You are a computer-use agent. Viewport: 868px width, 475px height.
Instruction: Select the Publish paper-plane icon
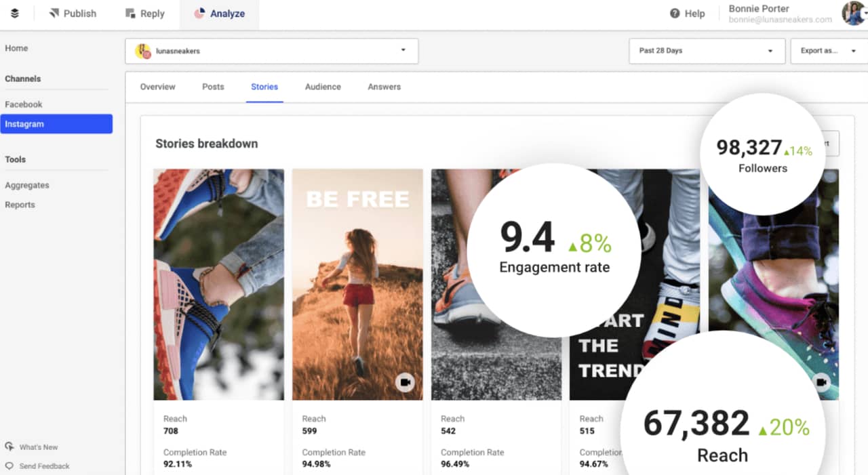53,13
